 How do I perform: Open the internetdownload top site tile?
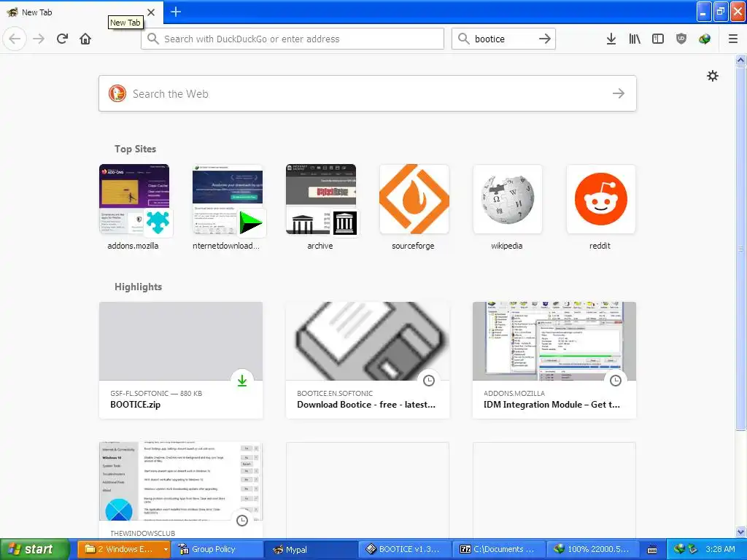pos(228,208)
